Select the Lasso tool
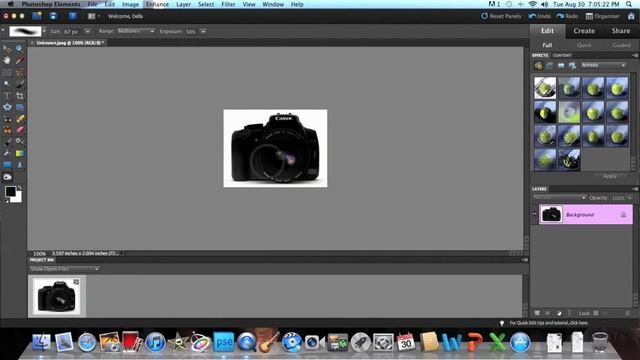 (x=19, y=73)
